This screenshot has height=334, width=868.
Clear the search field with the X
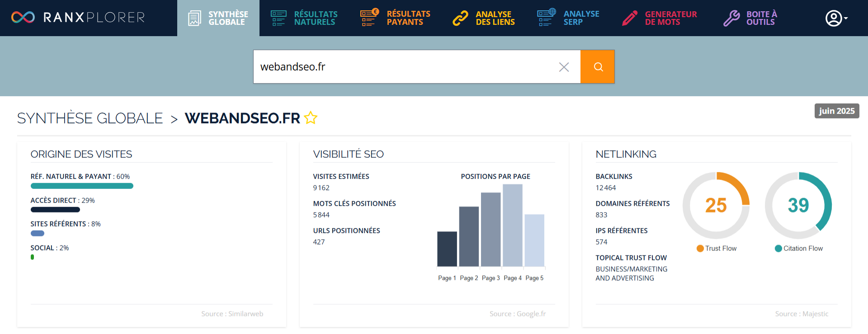(x=564, y=67)
